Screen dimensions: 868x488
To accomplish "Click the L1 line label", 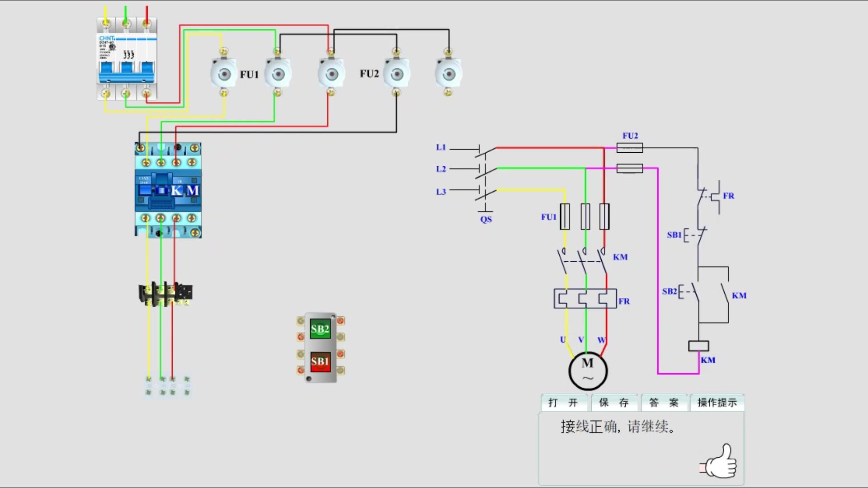I will [441, 147].
